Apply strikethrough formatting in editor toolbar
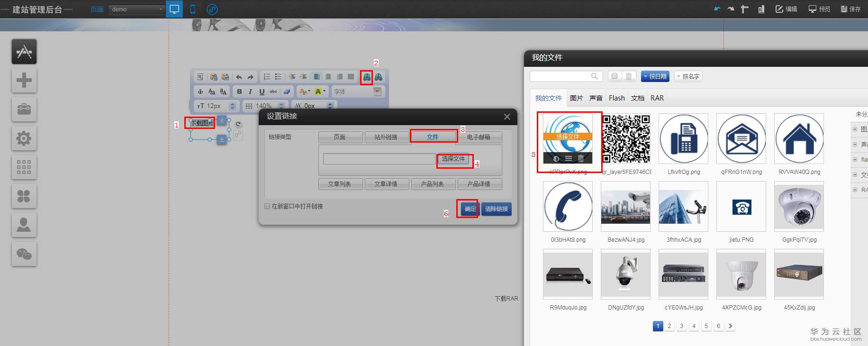 pos(273,91)
